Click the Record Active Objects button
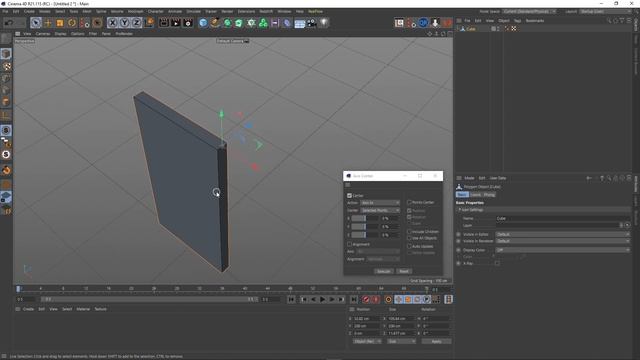 coord(366,300)
